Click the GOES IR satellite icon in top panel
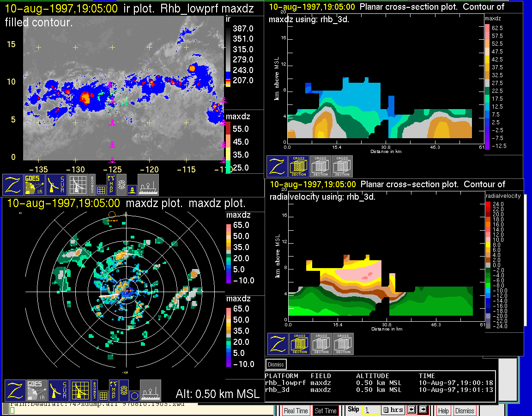Screen dimensions: 532x416 (35, 184)
